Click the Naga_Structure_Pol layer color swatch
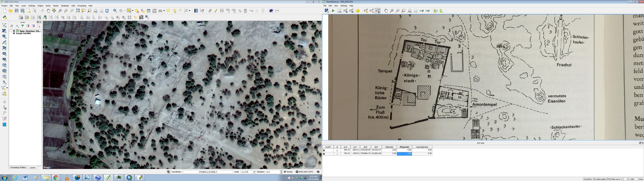644x181 pixels. pos(17,31)
